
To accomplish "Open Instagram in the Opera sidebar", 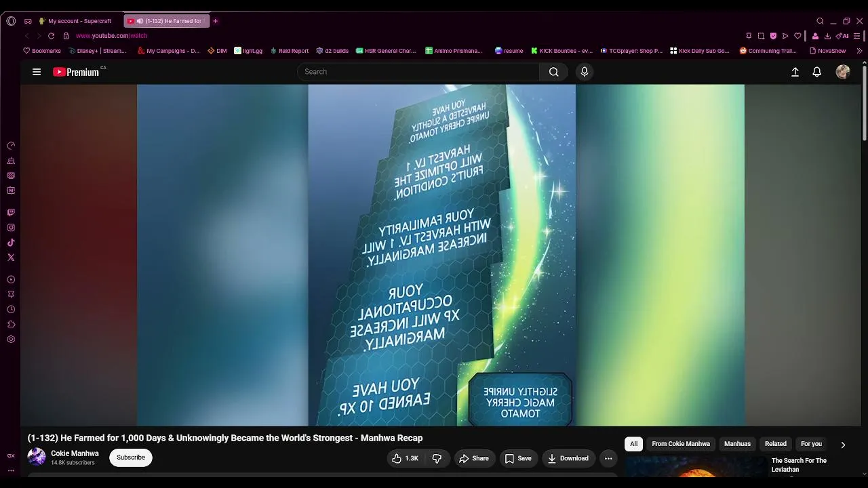I will tap(11, 228).
